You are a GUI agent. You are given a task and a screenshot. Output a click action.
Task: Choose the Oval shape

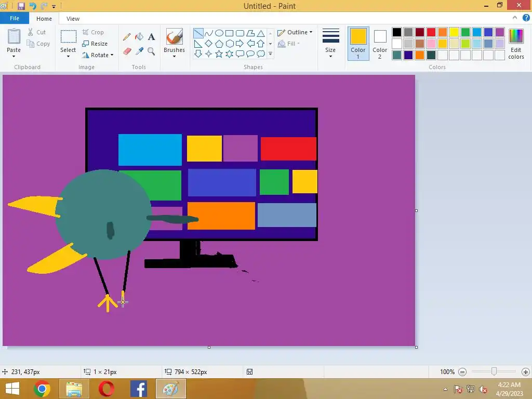click(219, 33)
